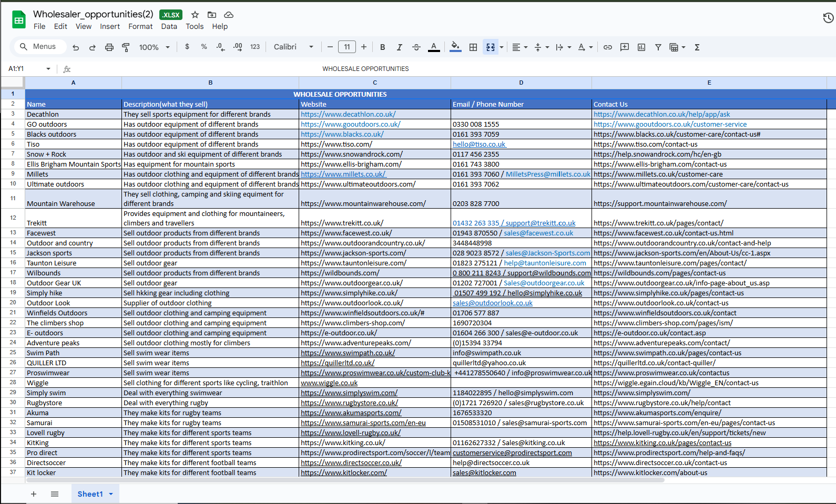Screen dimensions: 836x504
Task: Open Google Sheets home icon
Action: [x=19, y=20]
